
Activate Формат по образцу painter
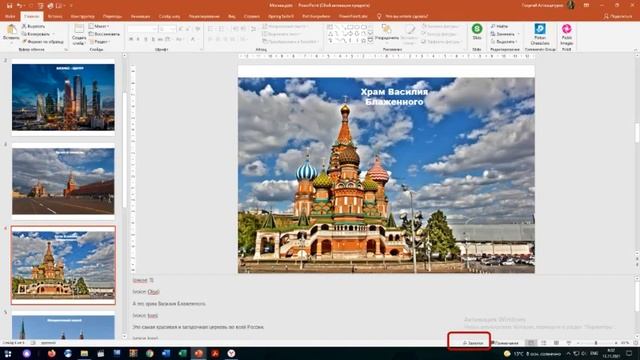43,42
